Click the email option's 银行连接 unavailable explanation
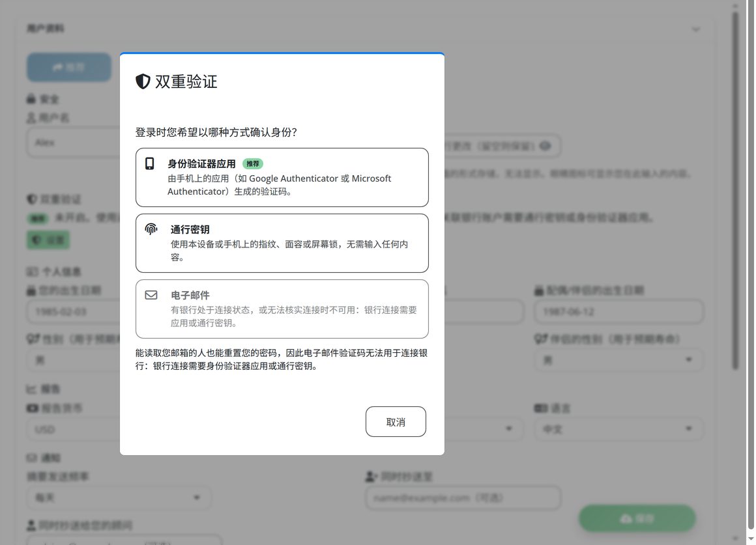Viewport: 756px width, 545px height. (294, 316)
